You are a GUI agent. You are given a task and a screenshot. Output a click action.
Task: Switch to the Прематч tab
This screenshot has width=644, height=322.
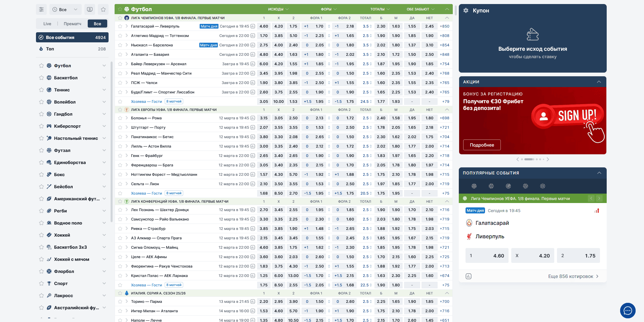tap(72, 24)
